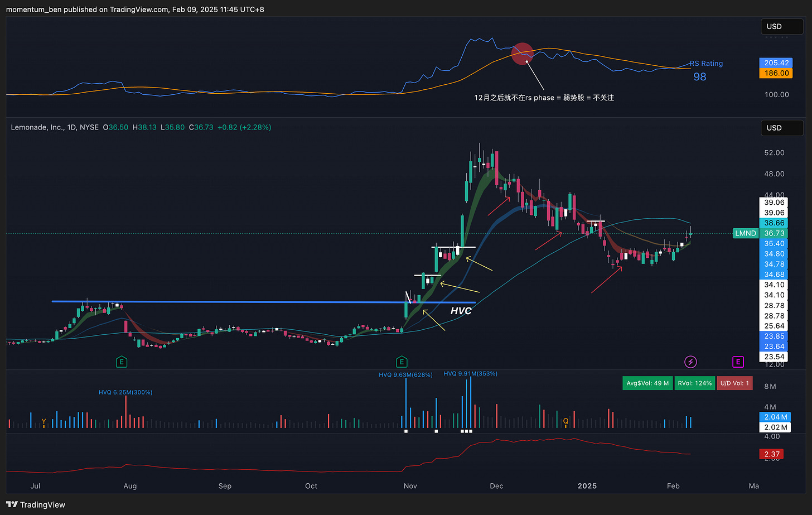Click the HVQ 9.63M(628%) volume label

(405, 374)
